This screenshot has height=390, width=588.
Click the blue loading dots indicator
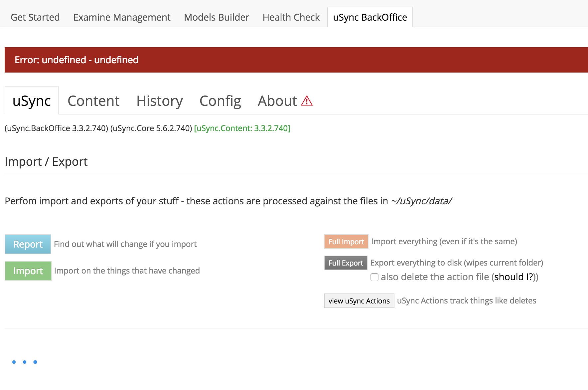25,362
